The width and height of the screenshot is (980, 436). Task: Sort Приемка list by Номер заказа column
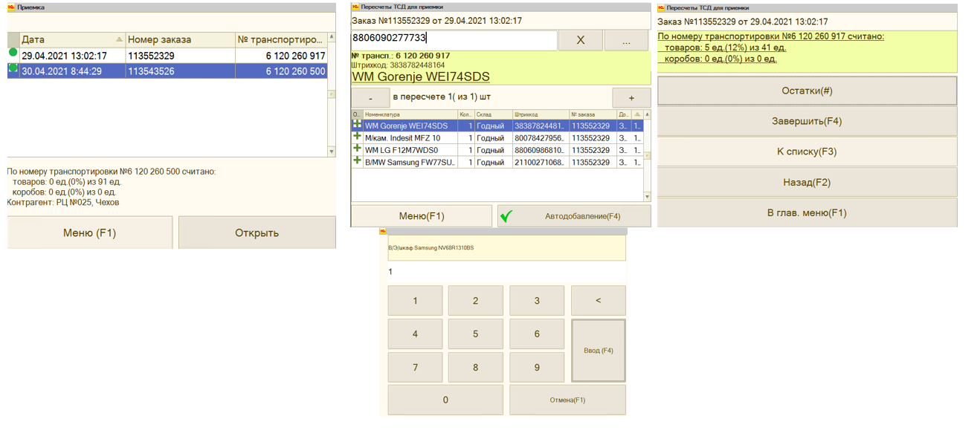[x=180, y=39]
